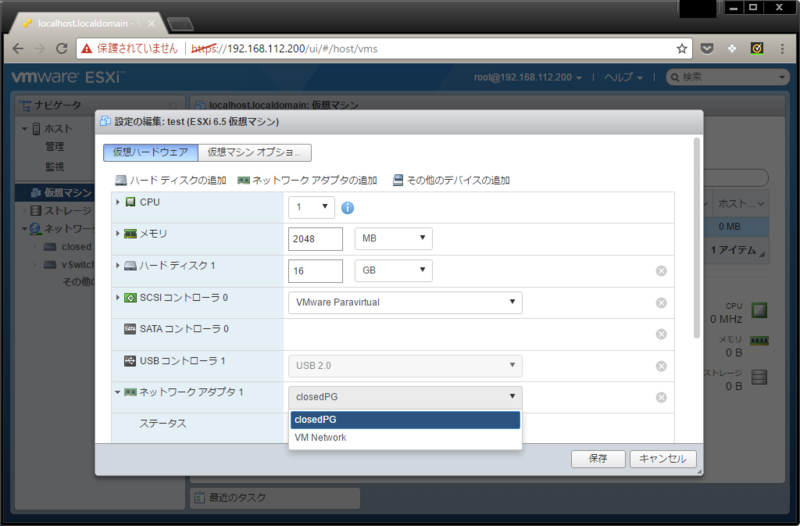
Task: Expand the Hard disk 1 row
Action: (x=118, y=266)
